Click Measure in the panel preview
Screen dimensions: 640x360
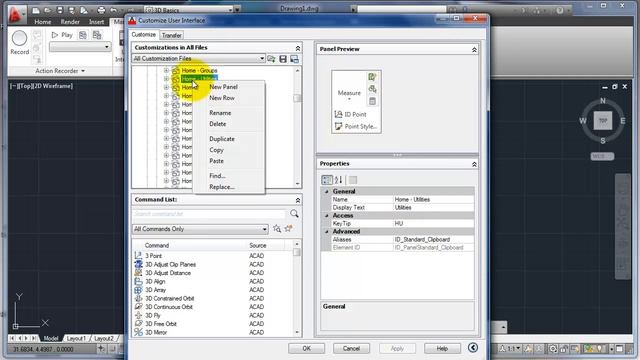point(349,93)
